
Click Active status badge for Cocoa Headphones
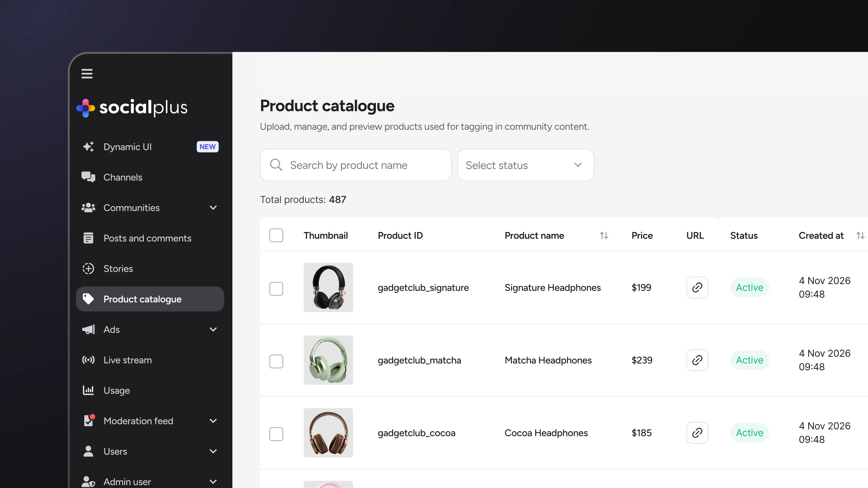pyautogui.click(x=749, y=433)
